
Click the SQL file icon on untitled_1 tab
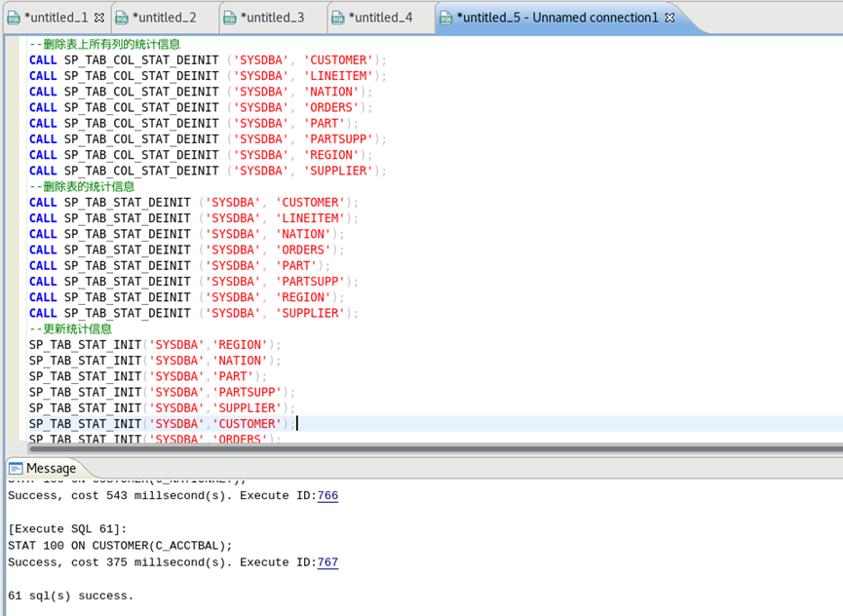14,19
